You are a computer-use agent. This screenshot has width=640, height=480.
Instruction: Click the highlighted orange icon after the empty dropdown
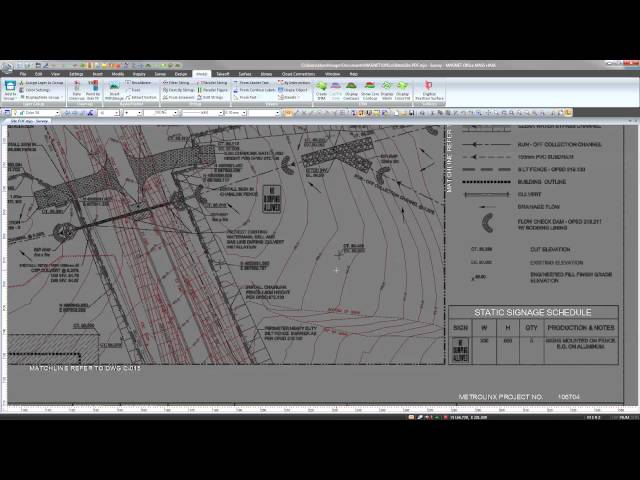tap(288, 113)
